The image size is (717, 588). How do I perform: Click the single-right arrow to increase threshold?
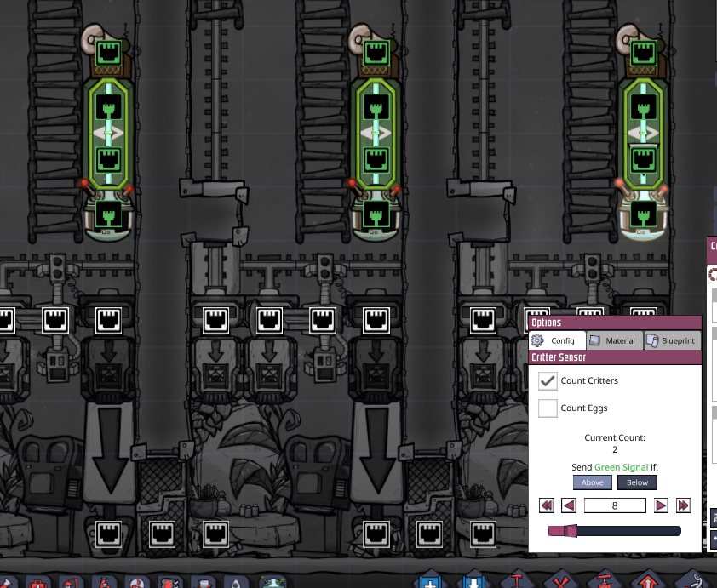tap(661, 505)
